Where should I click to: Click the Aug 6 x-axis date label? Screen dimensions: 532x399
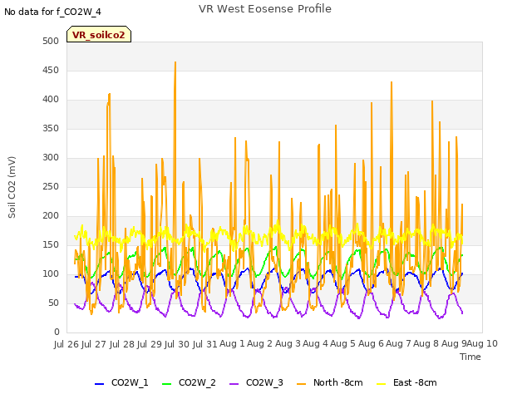pos(371,344)
